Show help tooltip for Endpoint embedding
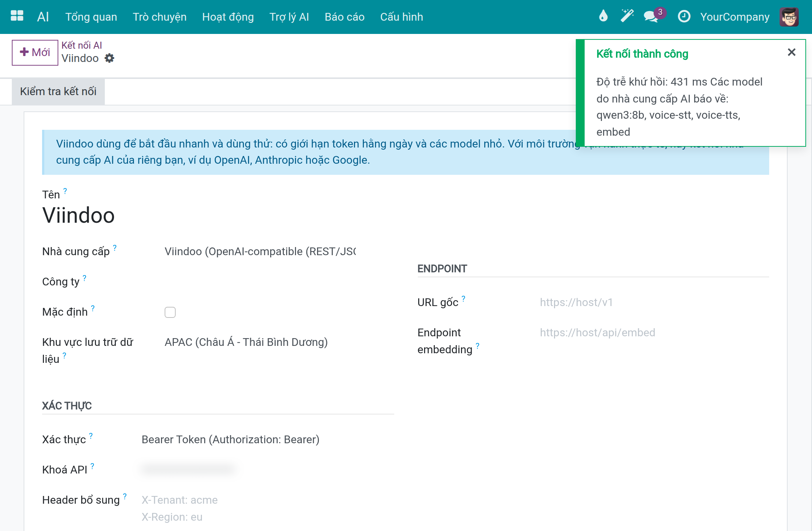Image resolution: width=812 pixels, height=531 pixels. point(477,346)
